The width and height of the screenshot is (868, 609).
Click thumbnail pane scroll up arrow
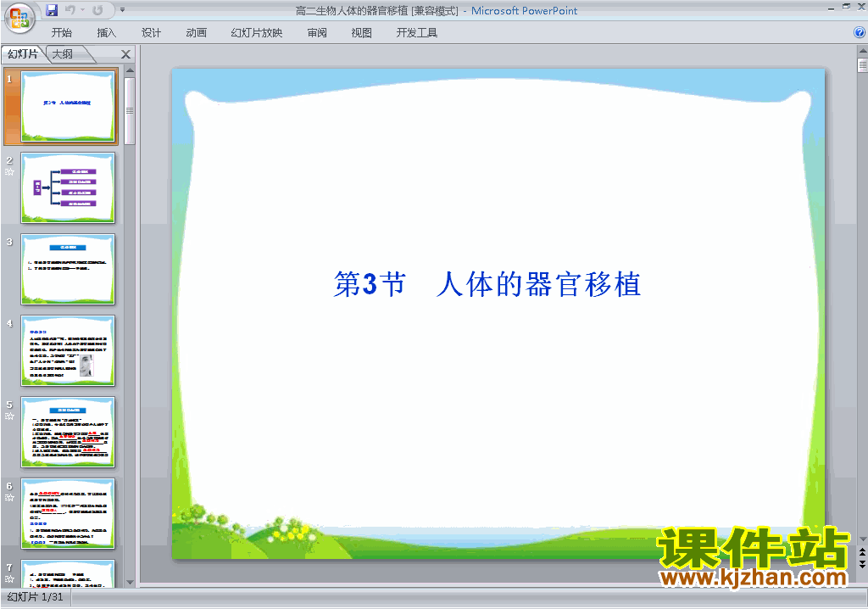[130, 70]
